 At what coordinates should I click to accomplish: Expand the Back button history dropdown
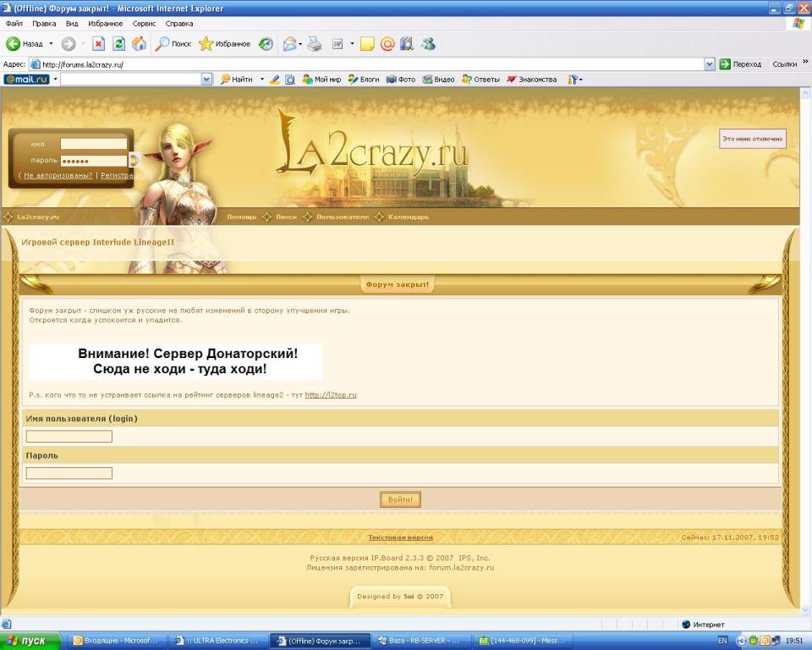pyautogui.click(x=51, y=44)
